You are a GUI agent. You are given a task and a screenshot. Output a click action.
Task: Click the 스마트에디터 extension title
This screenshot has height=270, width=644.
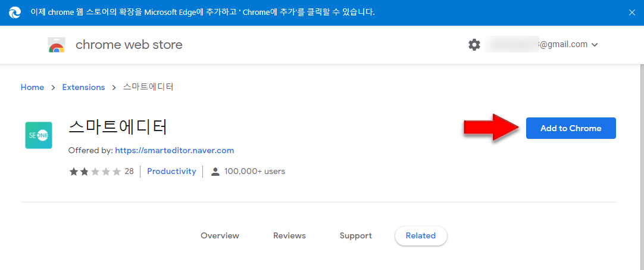[x=118, y=128]
